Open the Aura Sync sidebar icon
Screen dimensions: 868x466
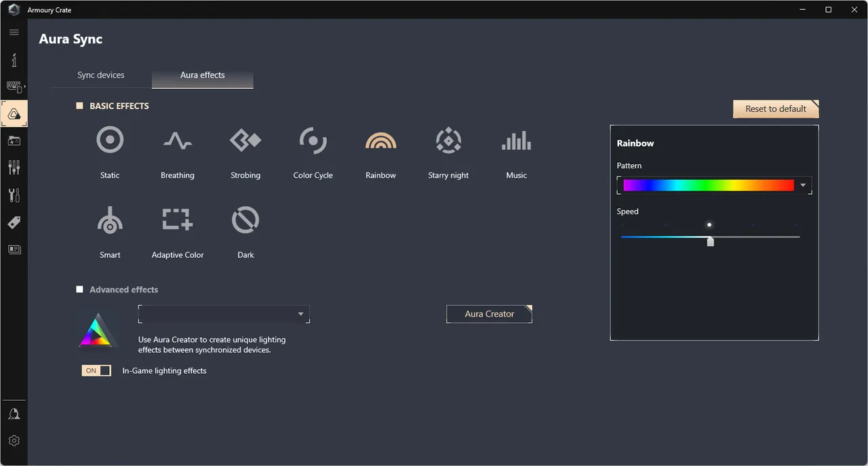[14, 114]
